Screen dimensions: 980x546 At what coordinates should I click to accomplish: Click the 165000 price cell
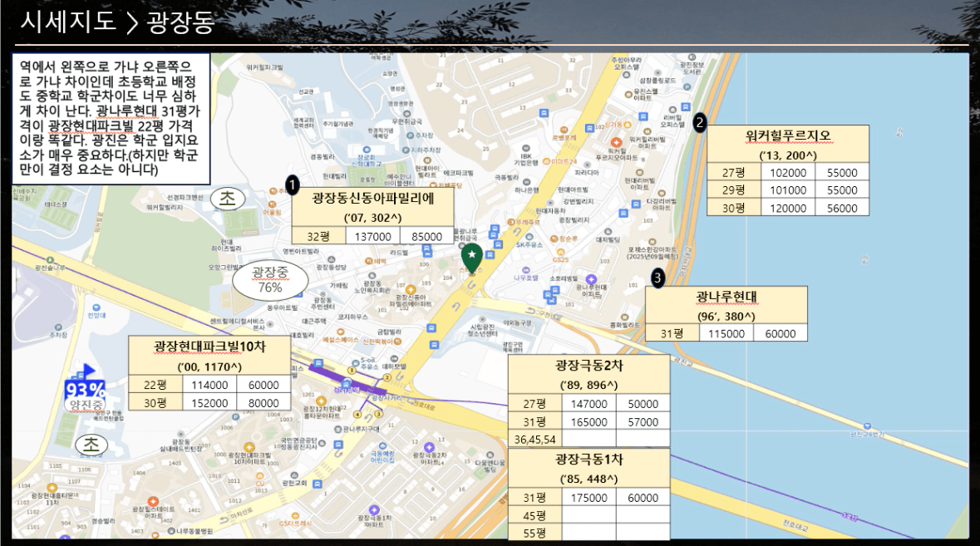click(x=588, y=421)
